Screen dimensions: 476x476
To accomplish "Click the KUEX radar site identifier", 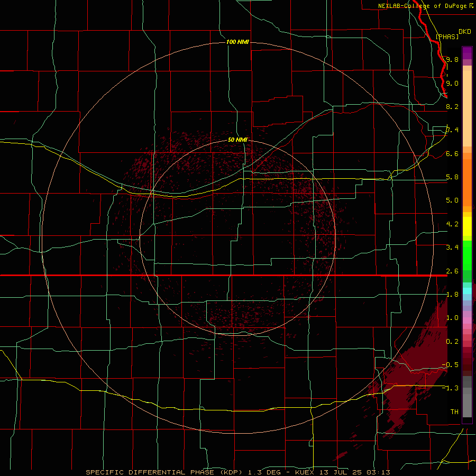I will tap(304, 472).
